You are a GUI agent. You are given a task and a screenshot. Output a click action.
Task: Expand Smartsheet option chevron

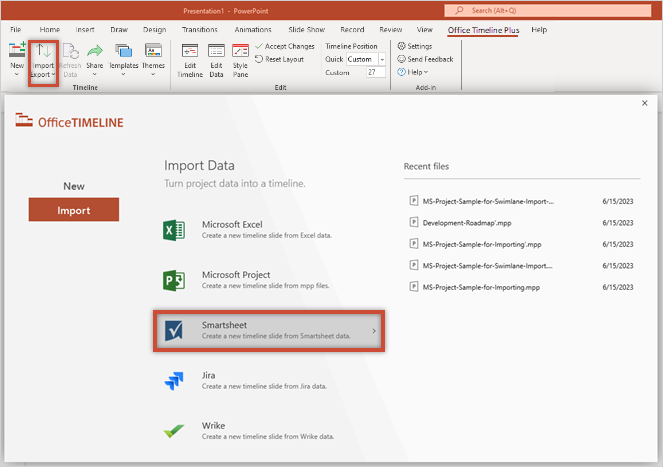(x=374, y=331)
